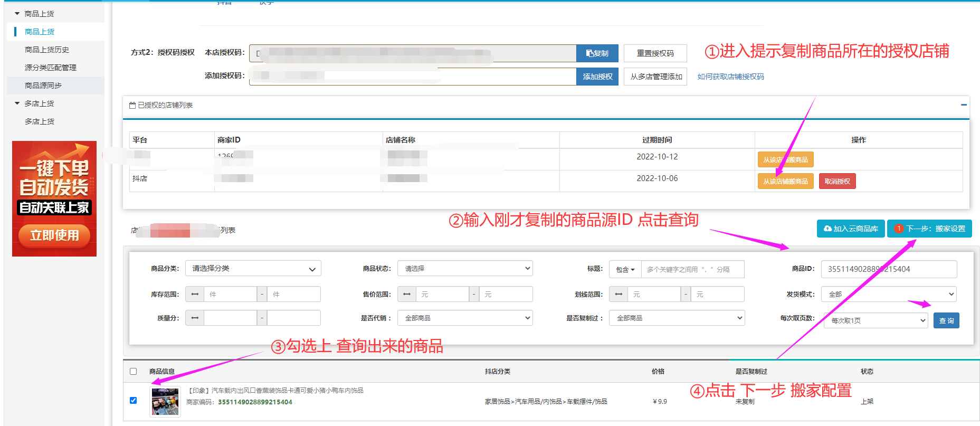This screenshot has width=980, height=426.
Task: Open the 商品分类 category dropdown
Action: click(x=253, y=269)
